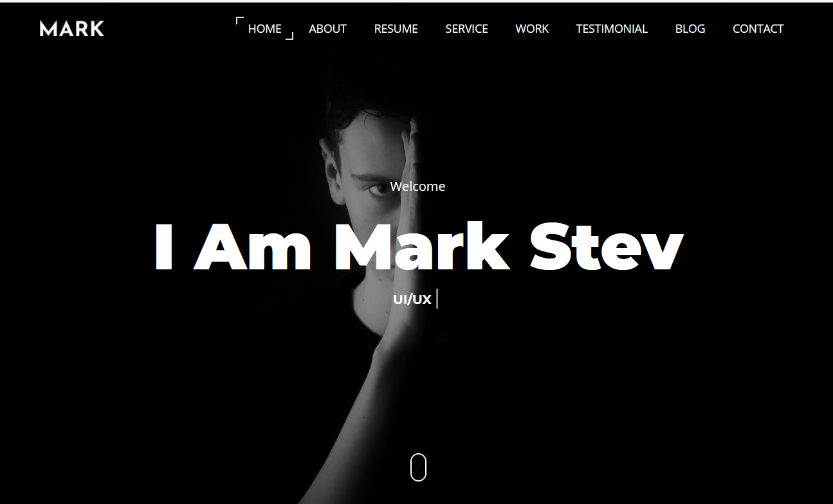Click the 'I Am Mark Stev' headline

418,248
